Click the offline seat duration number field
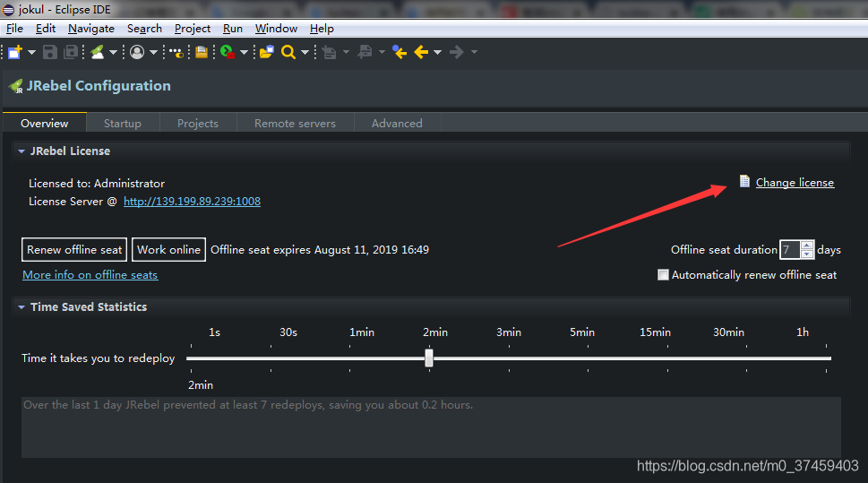 pyautogui.click(x=790, y=250)
